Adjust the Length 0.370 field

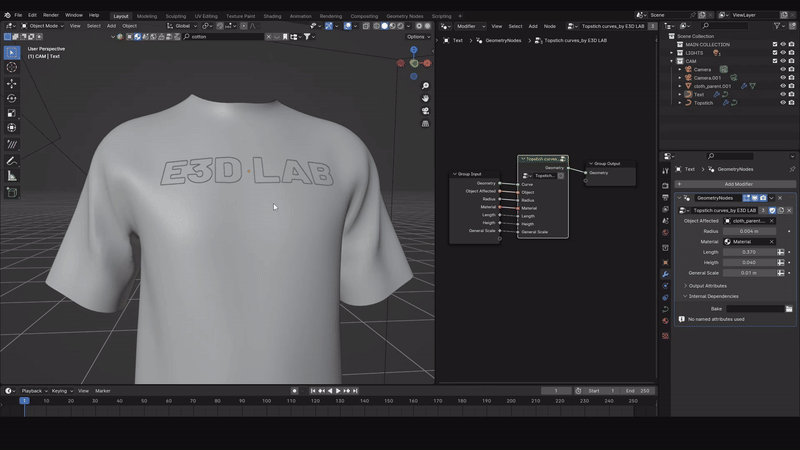[749, 252]
